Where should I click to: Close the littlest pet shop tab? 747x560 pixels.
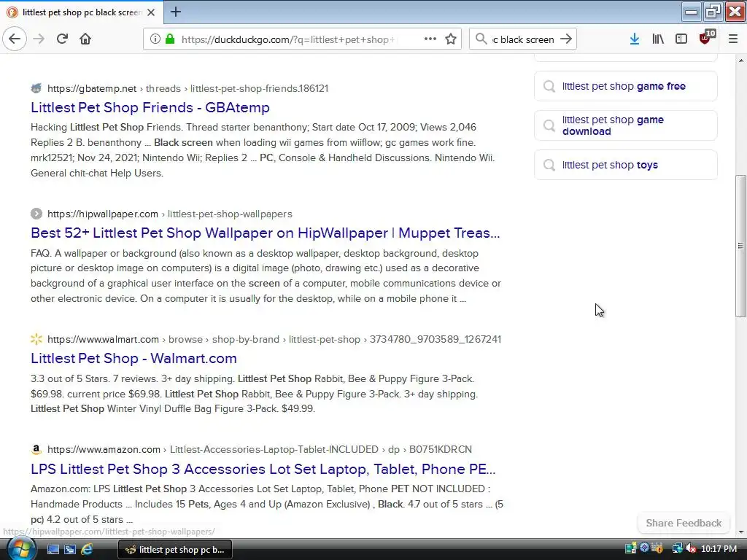tap(151, 12)
